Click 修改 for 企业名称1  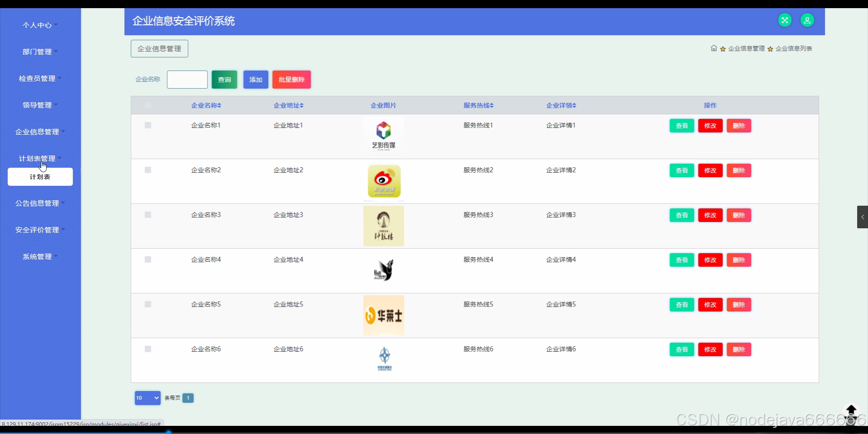pos(710,126)
